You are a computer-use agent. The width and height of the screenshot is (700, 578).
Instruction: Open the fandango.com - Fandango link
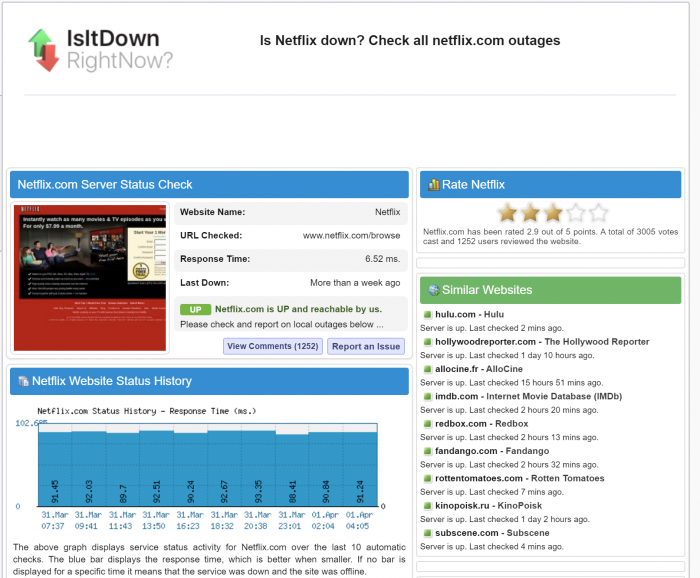pos(491,451)
